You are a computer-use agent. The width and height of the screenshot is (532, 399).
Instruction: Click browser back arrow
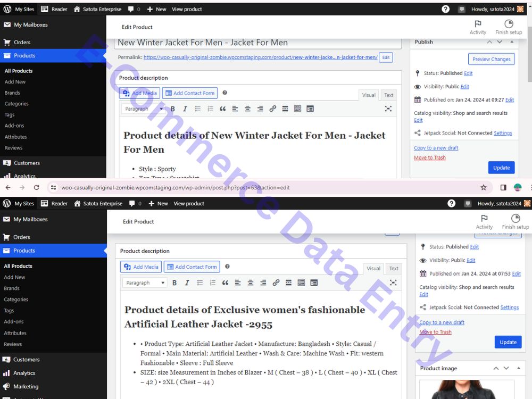click(x=8, y=187)
